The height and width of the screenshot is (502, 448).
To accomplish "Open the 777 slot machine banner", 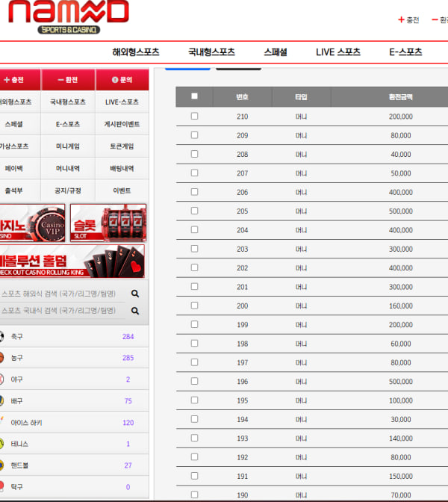I will coord(108,223).
